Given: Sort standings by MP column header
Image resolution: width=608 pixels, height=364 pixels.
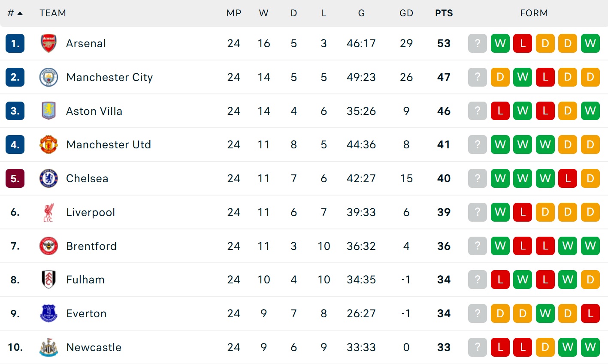Looking at the screenshot, I should [234, 13].
